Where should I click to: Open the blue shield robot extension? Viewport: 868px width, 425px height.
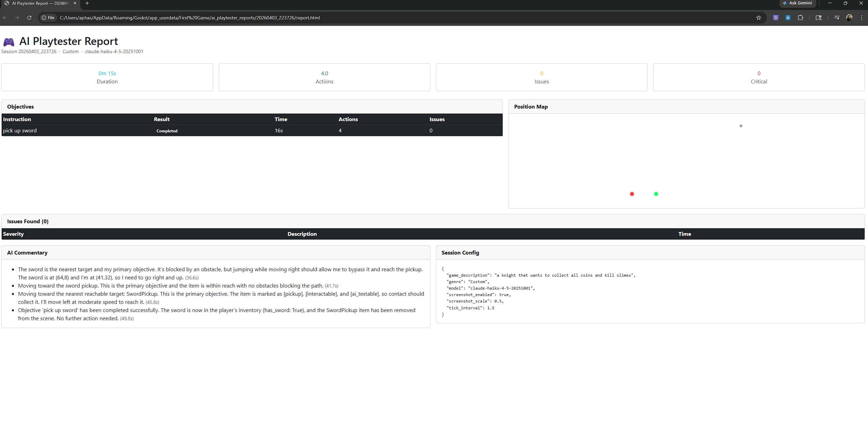788,18
